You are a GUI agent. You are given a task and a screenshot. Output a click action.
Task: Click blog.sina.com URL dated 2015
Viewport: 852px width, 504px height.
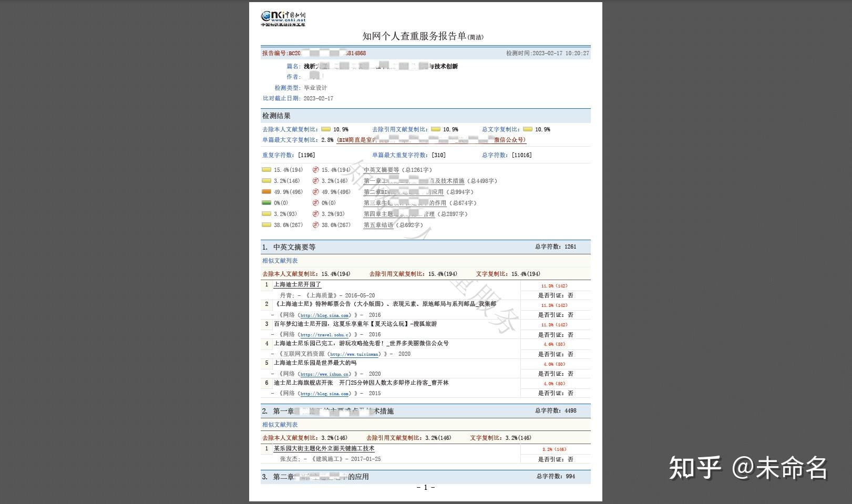(x=325, y=394)
